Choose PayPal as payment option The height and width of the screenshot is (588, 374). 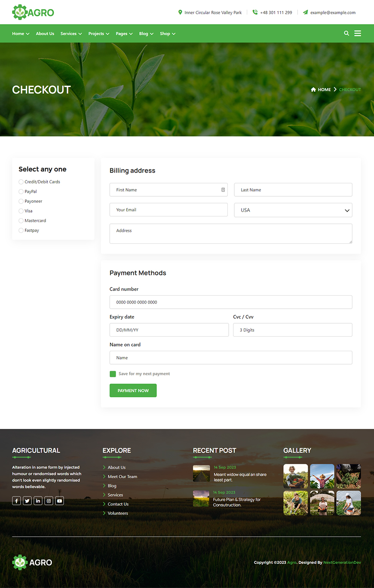click(21, 192)
